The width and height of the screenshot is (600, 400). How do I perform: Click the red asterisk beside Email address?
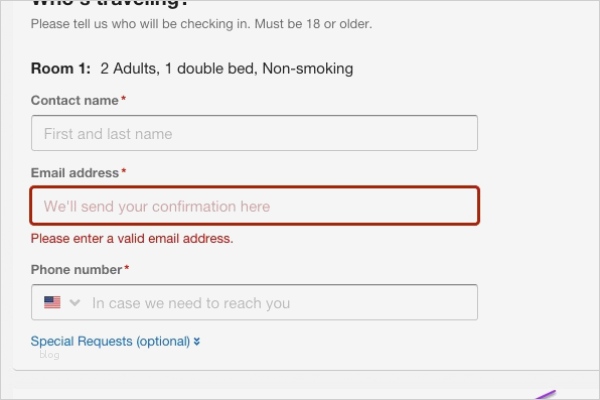(x=124, y=173)
